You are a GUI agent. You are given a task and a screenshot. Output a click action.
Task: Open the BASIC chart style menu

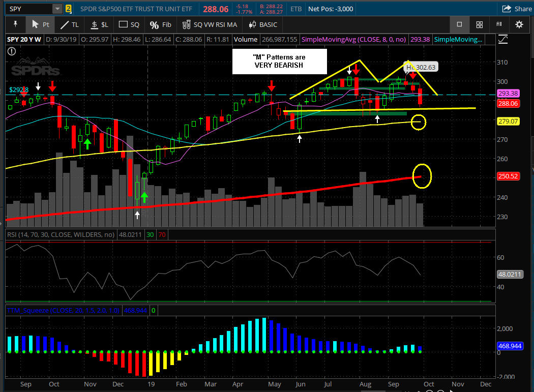pyautogui.click(x=263, y=24)
